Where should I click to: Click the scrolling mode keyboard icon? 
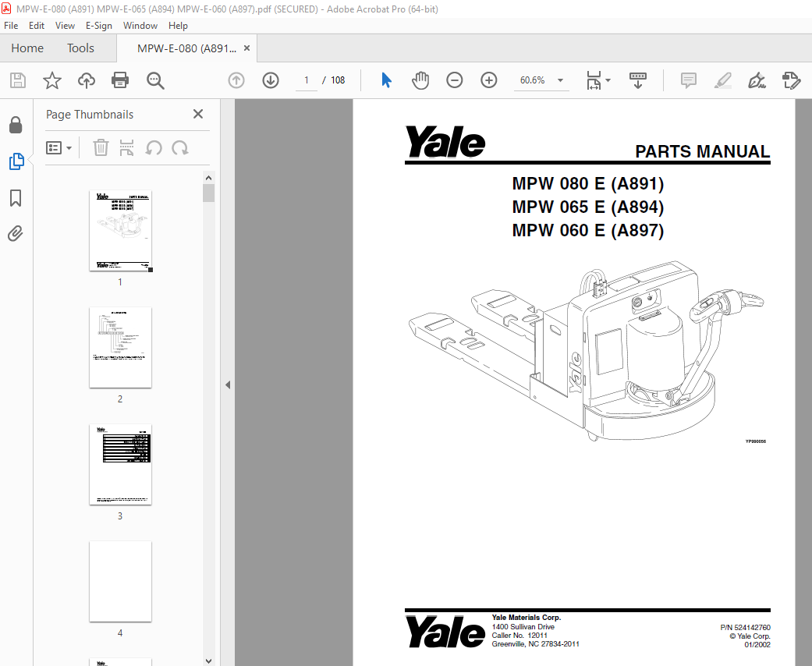pos(637,80)
